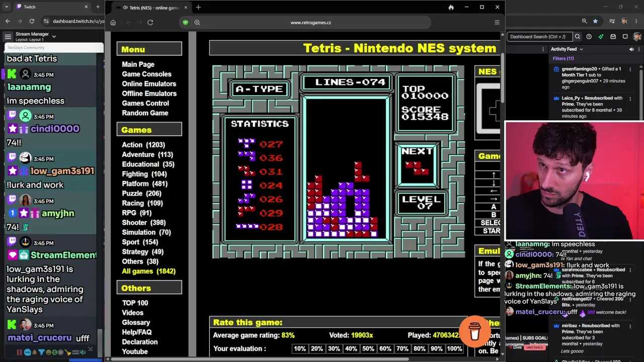
Task: Expand the Stream Manager layout dropdown
Action: [54, 36]
